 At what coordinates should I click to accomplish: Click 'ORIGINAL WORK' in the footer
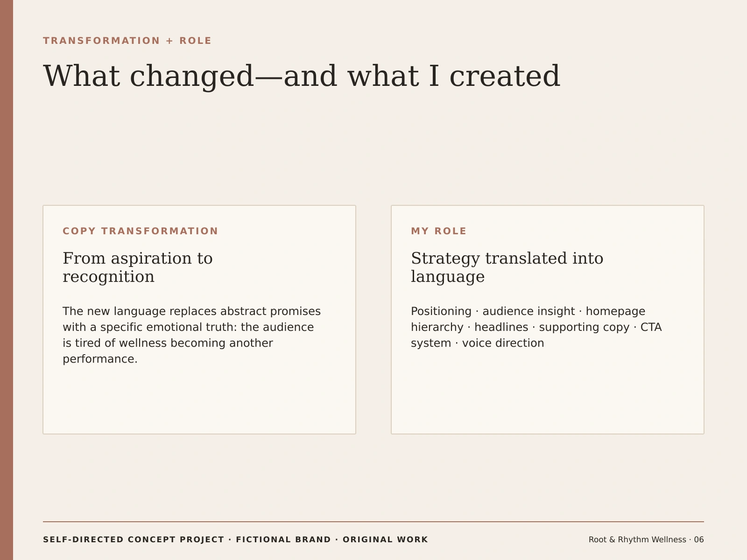tap(385, 539)
